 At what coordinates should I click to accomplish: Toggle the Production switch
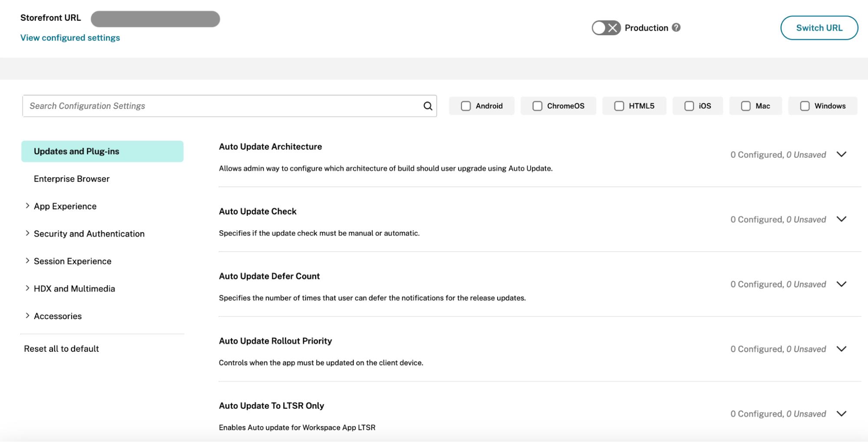(x=606, y=28)
